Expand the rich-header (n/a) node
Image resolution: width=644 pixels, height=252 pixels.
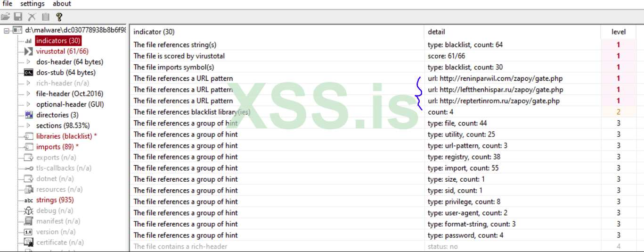pyautogui.click(x=28, y=83)
